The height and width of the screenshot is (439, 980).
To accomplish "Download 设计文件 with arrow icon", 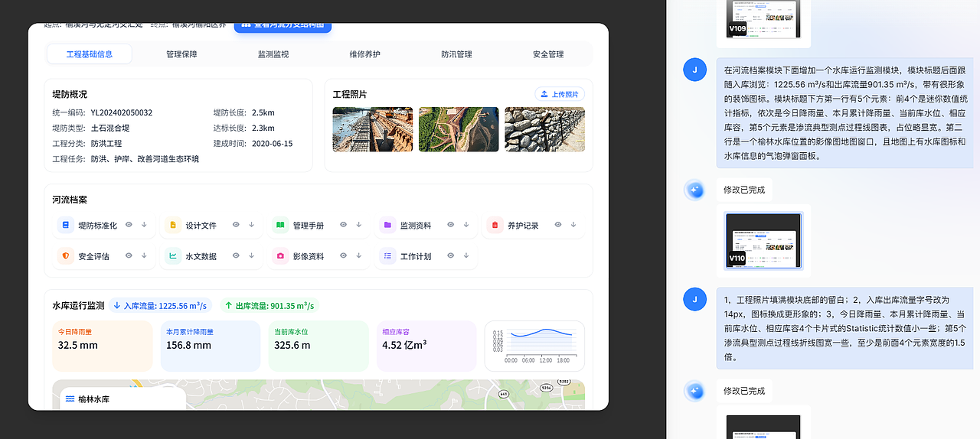I will 251,225.
